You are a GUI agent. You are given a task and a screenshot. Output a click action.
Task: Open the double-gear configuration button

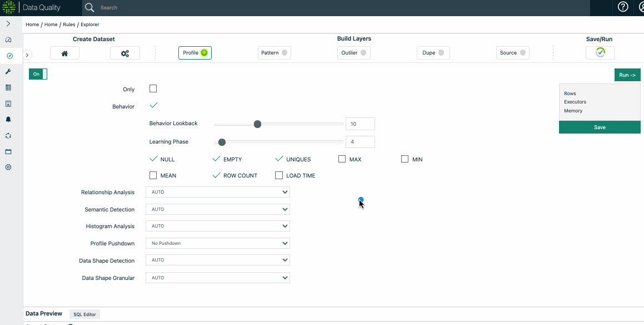(x=124, y=53)
